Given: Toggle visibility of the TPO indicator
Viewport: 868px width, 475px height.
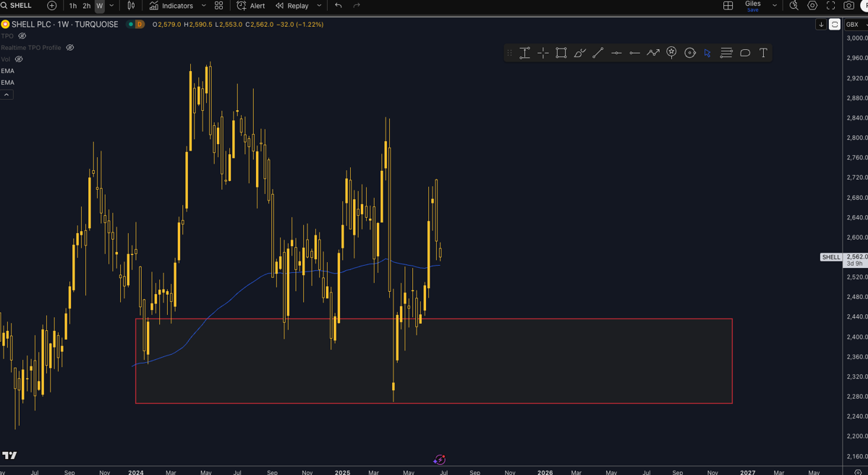Looking at the screenshot, I should (x=22, y=36).
